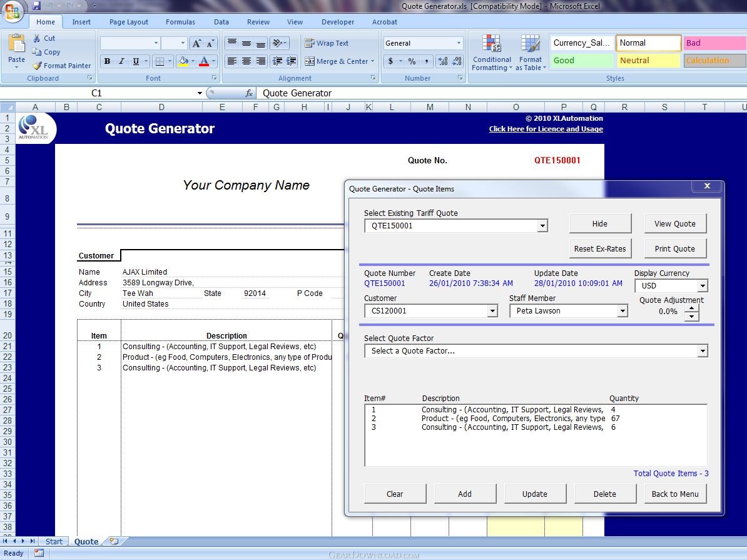The width and height of the screenshot is (747, 560).
Task: Open Conditional Formatting menu
Action: 492,53
